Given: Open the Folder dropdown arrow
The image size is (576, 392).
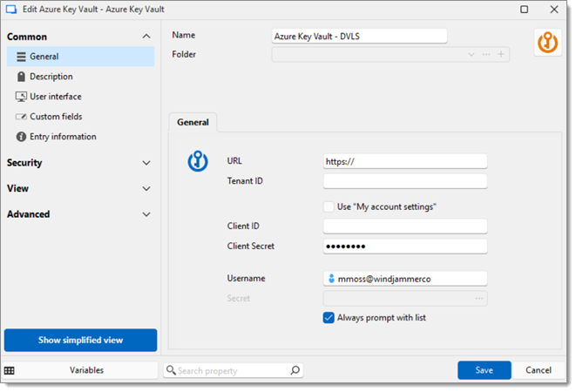Looking at the screenshot, I should pos(471,54).
